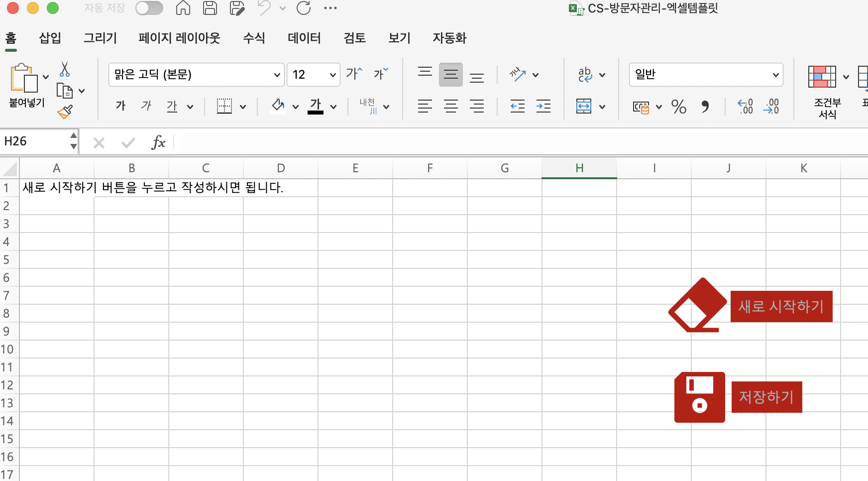868x481 pixels.
Task: Open the 페이지 레이아웃 tab
Action: pos(179,38)
